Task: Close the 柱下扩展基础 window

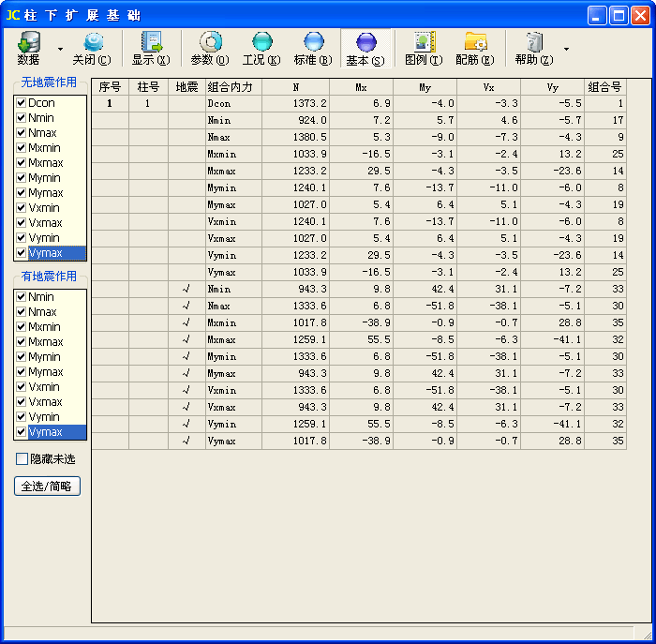Action: pos(640,16)
